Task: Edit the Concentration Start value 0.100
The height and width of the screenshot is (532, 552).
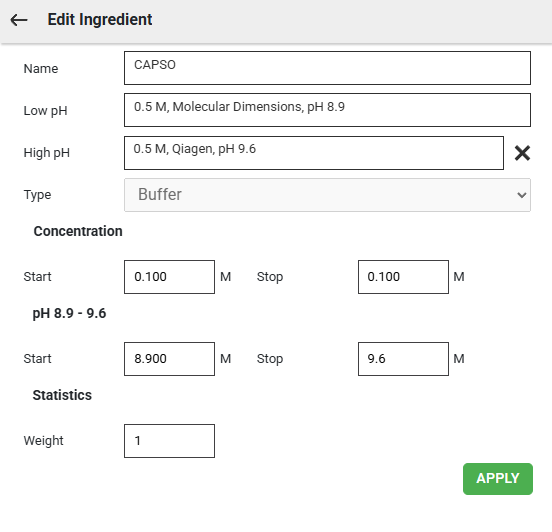Action: click(x=169, y=277)
